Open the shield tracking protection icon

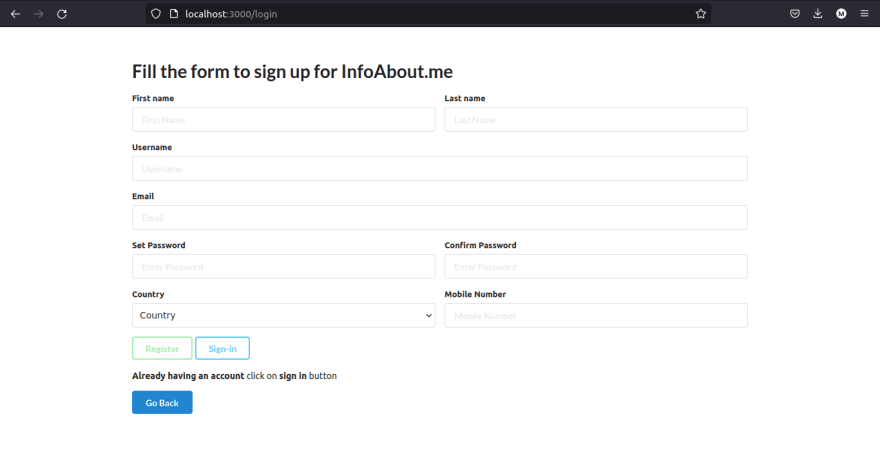pos(156,14)
